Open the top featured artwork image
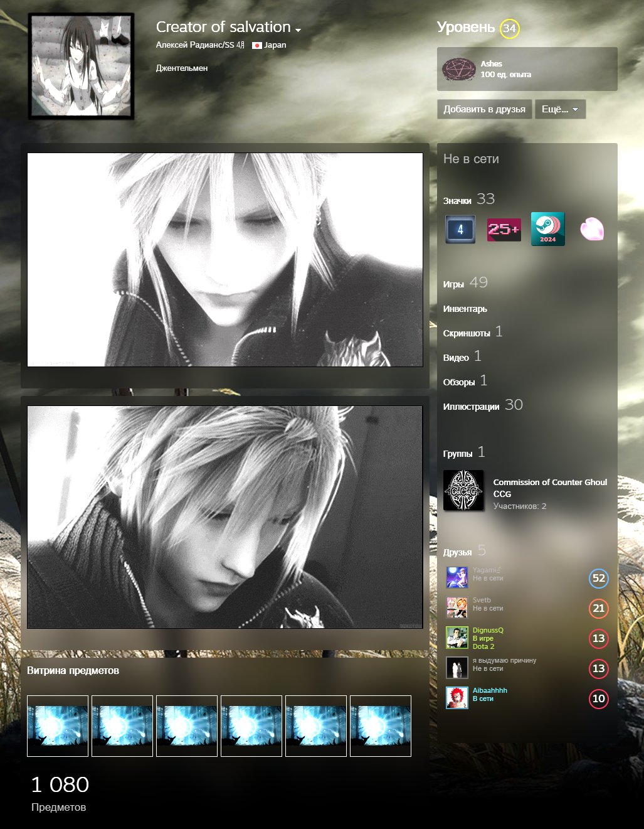This screenshot has width=644, height=829. click(225, 260)
